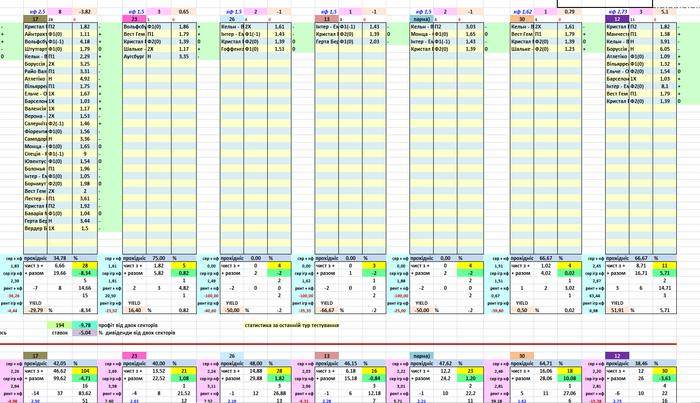Select odds value 2,03 for Герта
The height and width of the screenshot is (403, 700).
coord(374,42)
